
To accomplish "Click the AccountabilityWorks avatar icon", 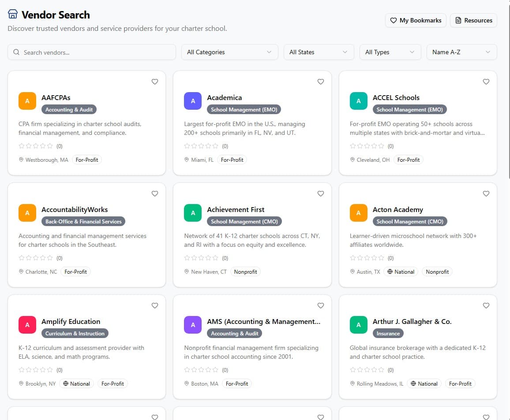I will 27,213.
